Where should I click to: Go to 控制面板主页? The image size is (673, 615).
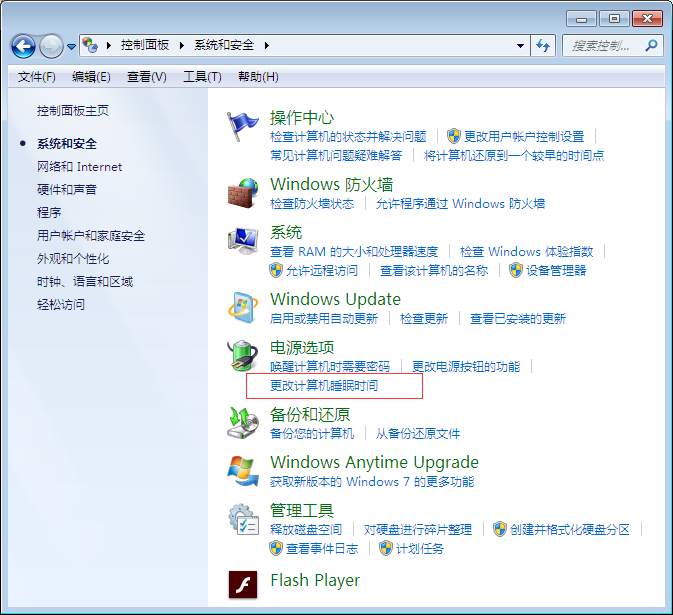73,111
